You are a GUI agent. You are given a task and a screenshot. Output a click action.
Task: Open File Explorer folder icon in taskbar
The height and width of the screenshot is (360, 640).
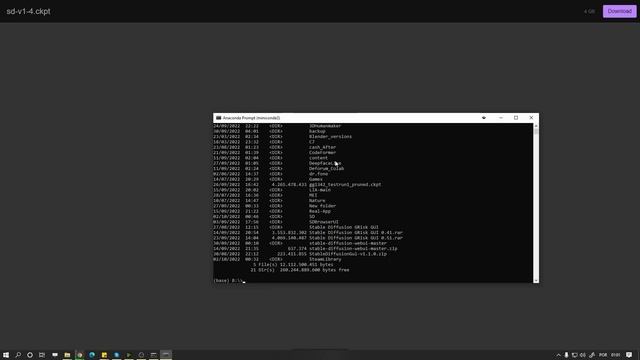(67, 355)
